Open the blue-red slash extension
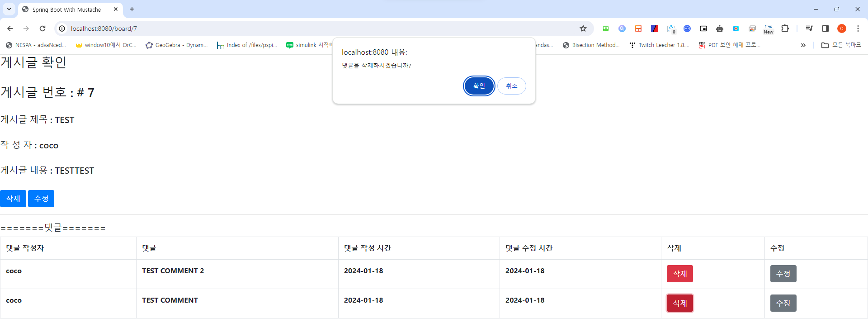 point(655,28)
